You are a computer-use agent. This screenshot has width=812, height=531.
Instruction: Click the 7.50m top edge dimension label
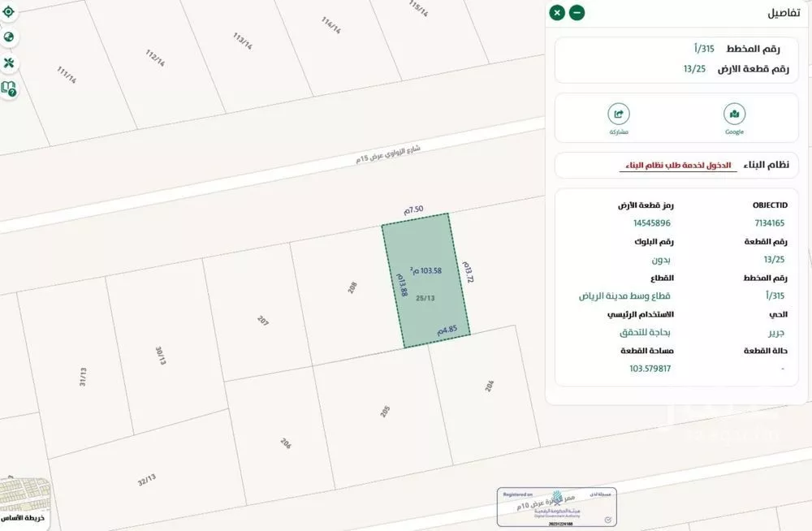414,209
